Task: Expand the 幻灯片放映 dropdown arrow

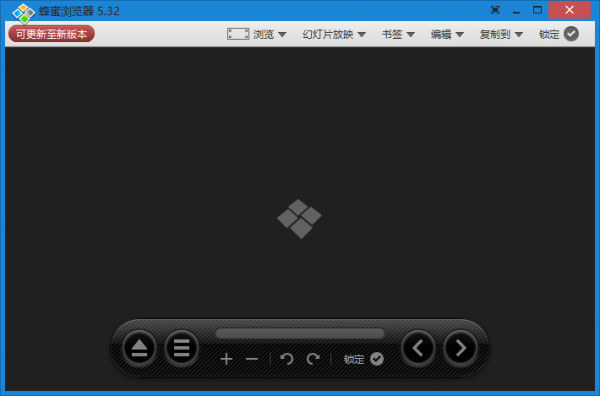Action: click(362, 34)
